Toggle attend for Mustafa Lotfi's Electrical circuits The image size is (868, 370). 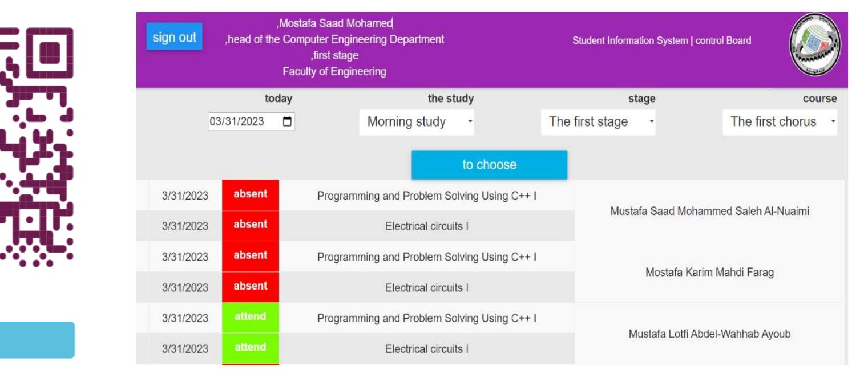tap(251, 348)
